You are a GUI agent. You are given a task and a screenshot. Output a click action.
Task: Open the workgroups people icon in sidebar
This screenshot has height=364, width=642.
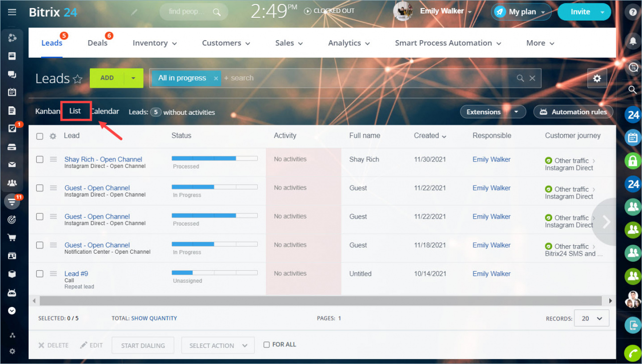[12, 183]
